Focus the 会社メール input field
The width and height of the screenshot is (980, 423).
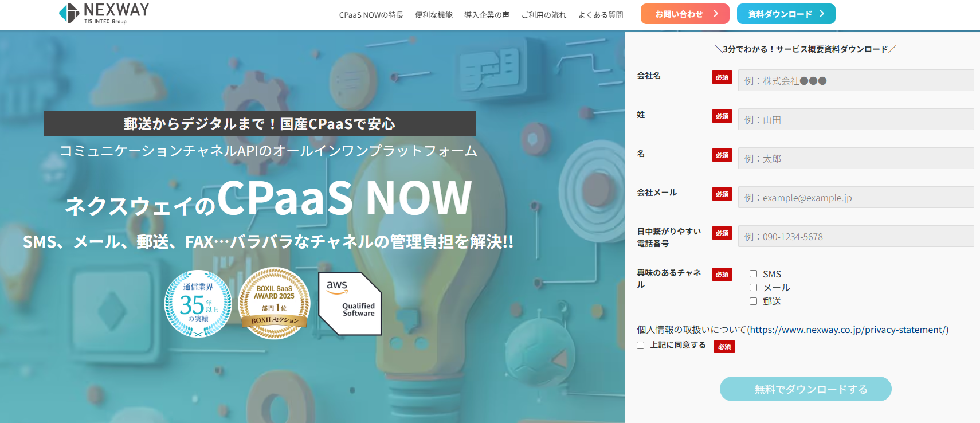(856, 197)
